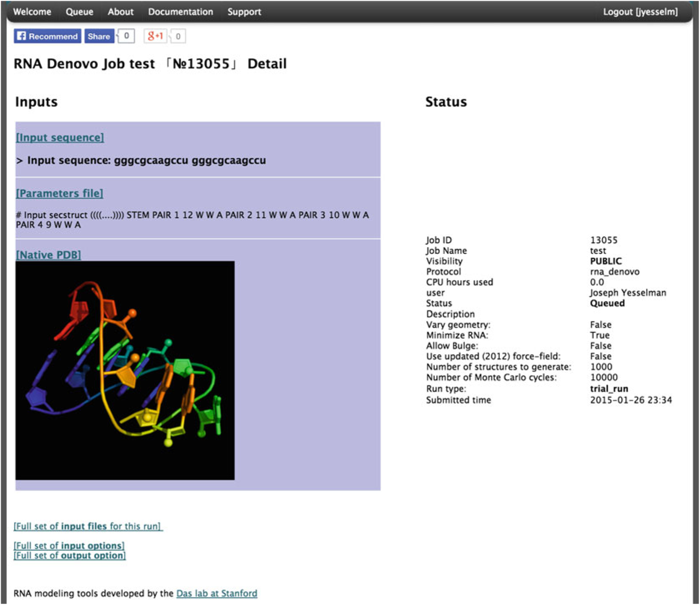Click the Input secstruct parameters text
This screenshot has width=700, height=605.
point(192,220)
